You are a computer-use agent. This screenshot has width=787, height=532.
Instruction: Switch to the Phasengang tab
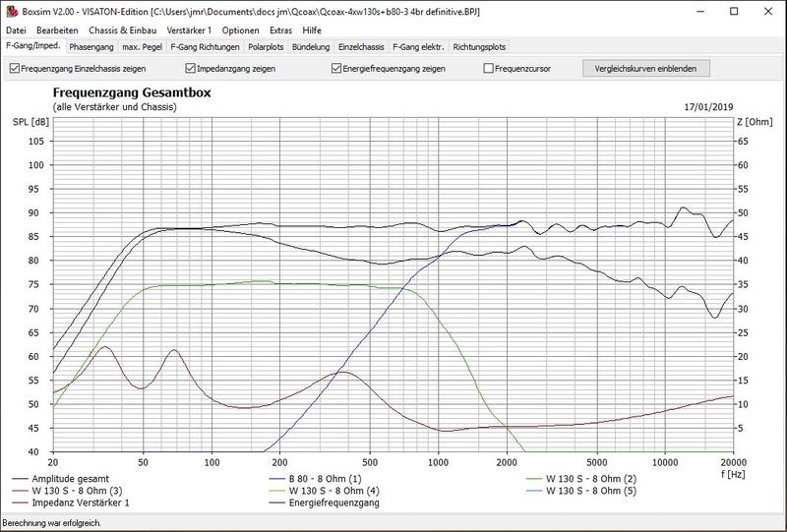tap(91, 47)
